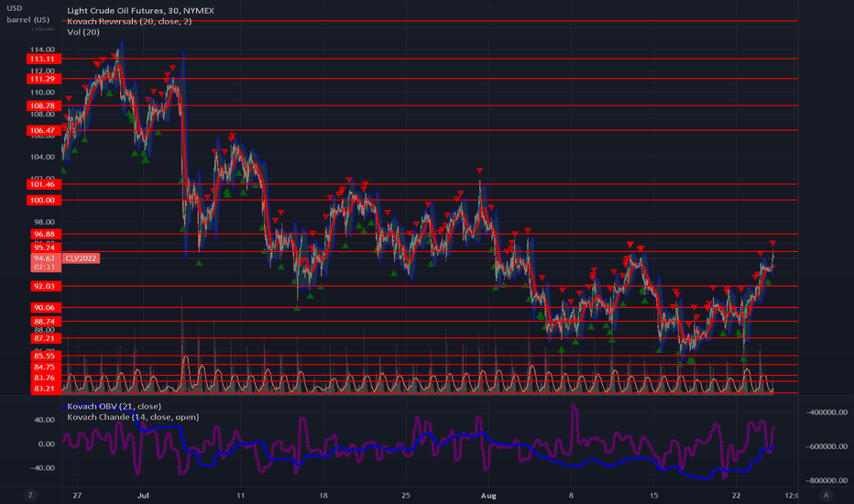Click the 94.63 current price label
Screen dimensions: 854x504
click(45, 258)
